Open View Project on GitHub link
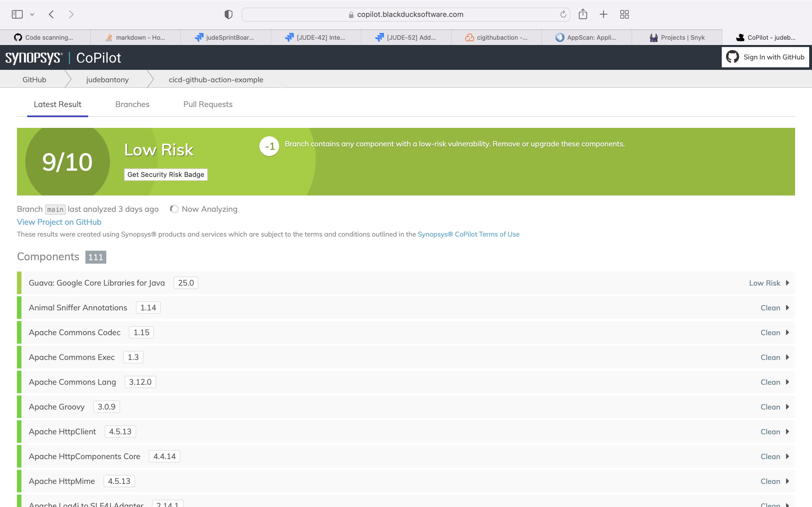Image resolution: width=812 pixels, height=507 pixels. point(59,222)
